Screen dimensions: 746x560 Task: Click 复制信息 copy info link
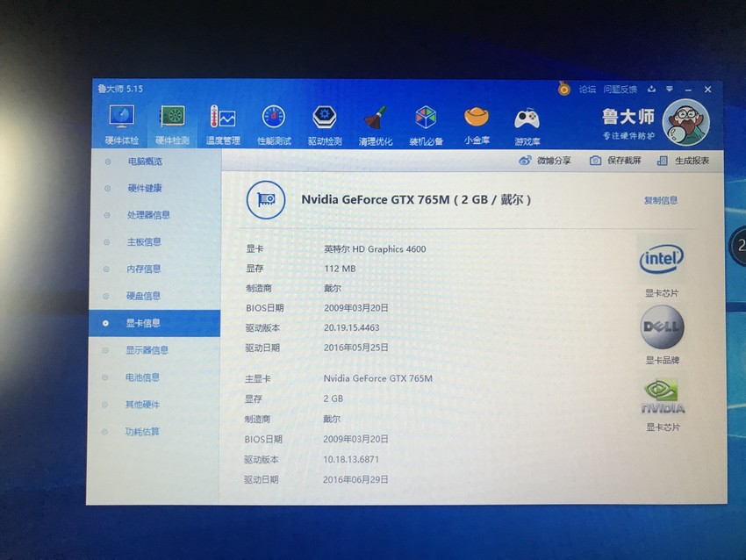click(660, 200)
